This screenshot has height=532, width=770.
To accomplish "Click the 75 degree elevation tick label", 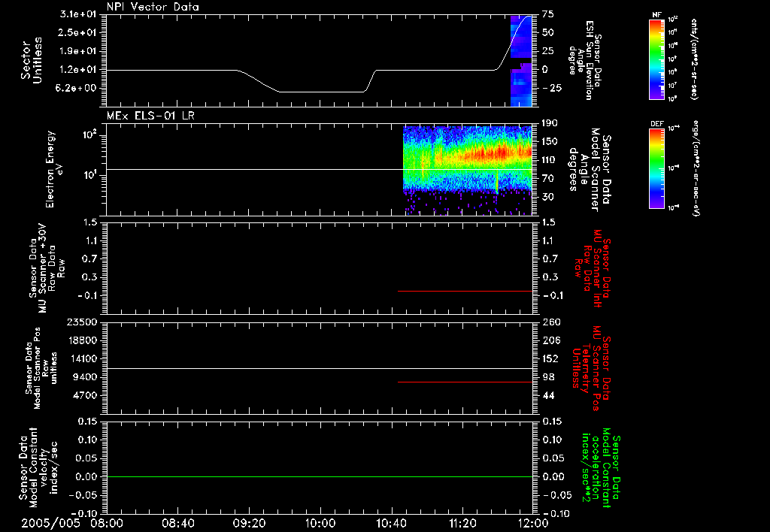I will click(x=548, y=14).
